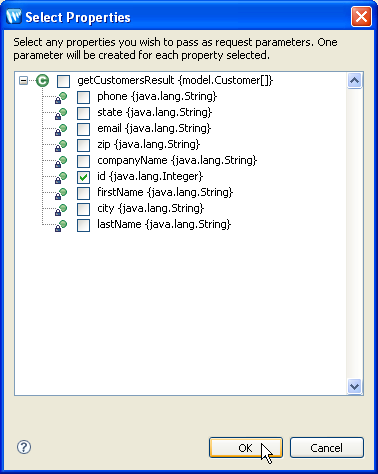The height and width of the screenshot is (474, 378).
Task: Uncheck the id property checkbox
Action: (x=83, y=177)
